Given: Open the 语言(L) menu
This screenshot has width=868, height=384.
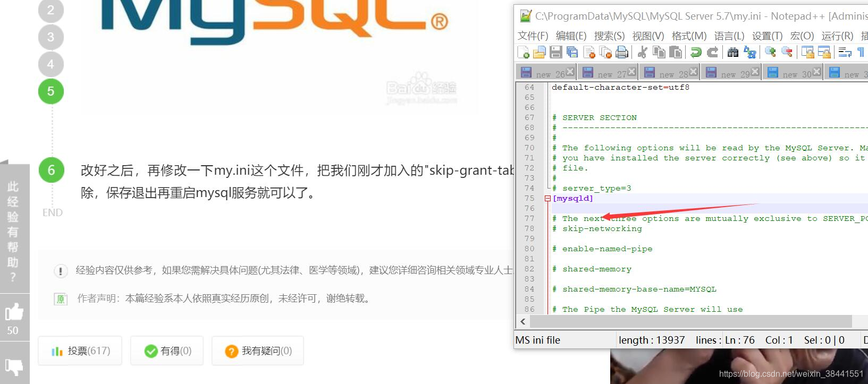Looking at the screenshot, I should [729, 36].
